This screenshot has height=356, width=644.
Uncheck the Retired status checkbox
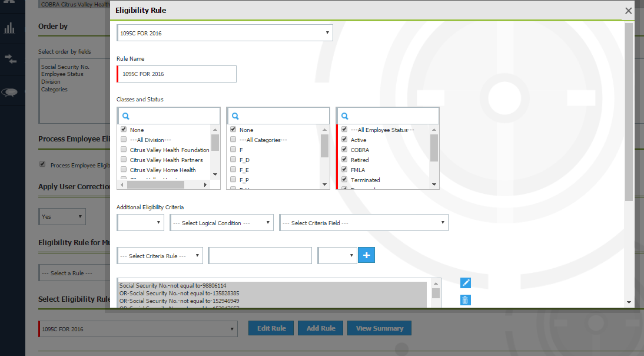[x=344, y=160]
